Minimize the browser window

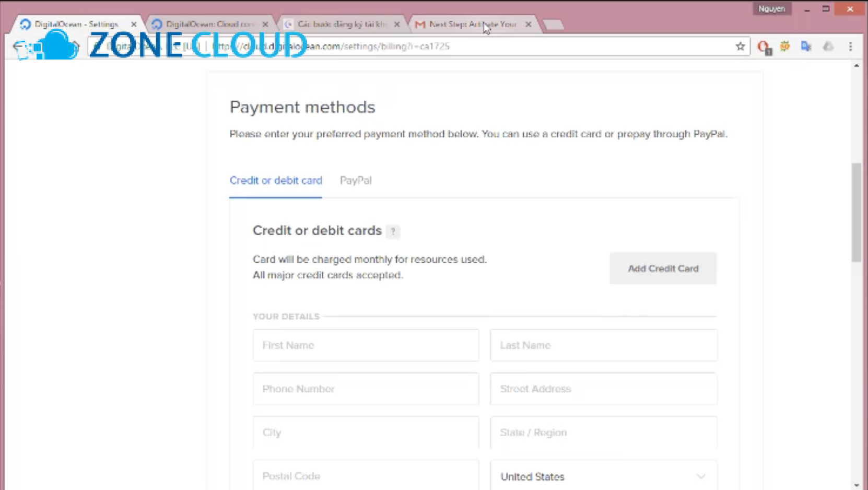807,9
